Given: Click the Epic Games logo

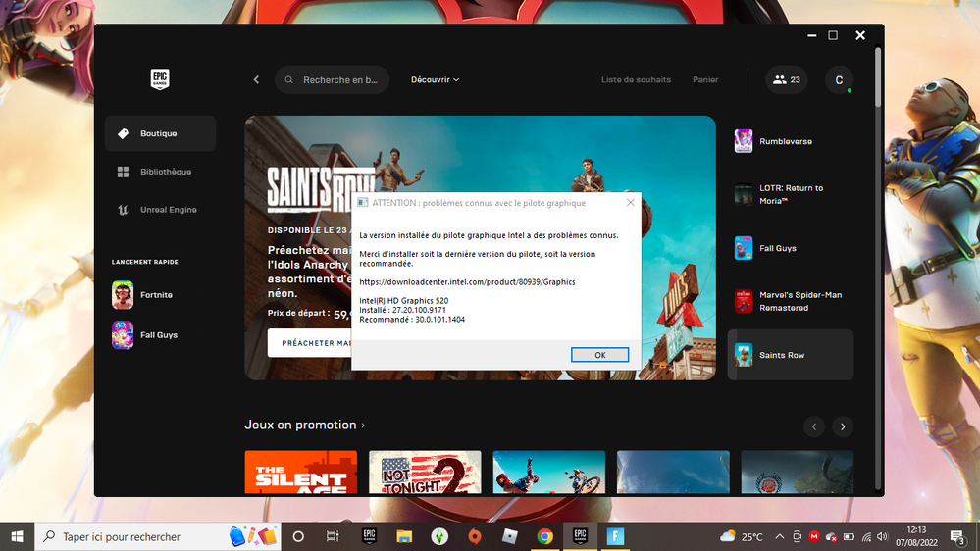Looking at the screenshot, I should tap(160, 79).
